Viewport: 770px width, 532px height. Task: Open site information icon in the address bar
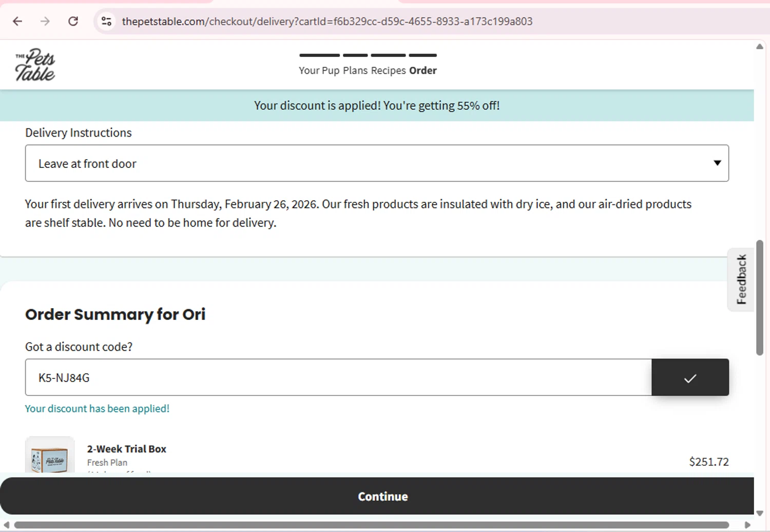tap(106, 21)
